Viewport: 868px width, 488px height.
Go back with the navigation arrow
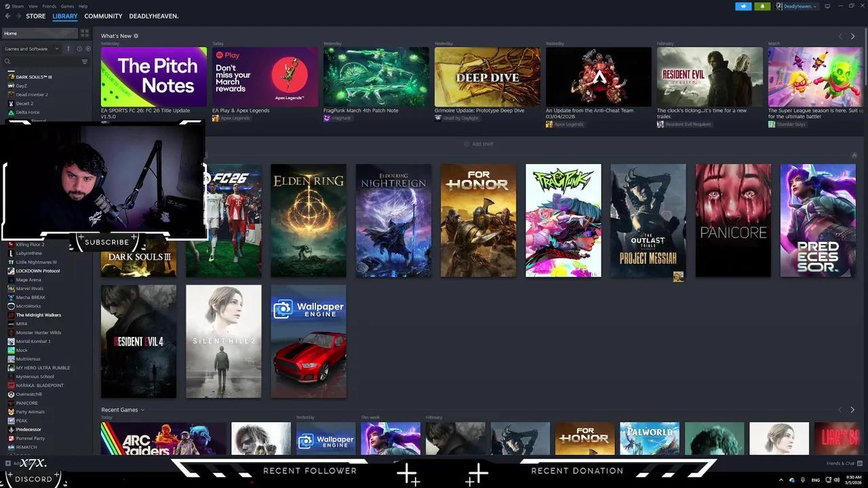[7, 16]
